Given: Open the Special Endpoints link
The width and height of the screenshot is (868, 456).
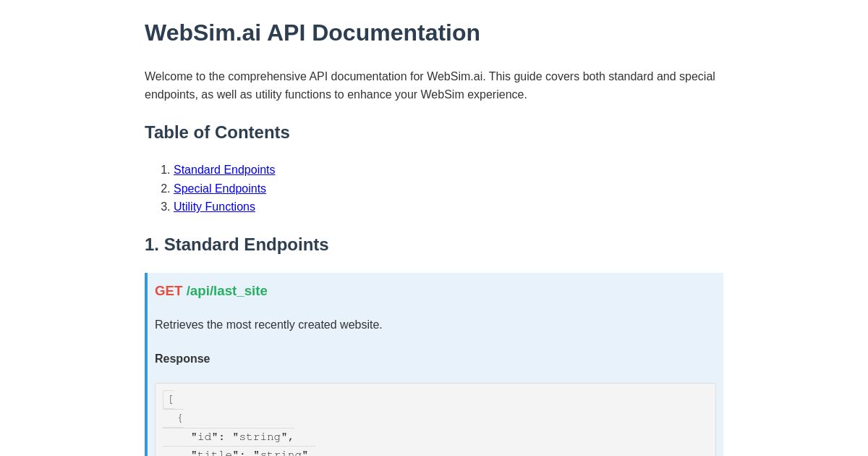Looking at the screenshot, I should (220, 188).
